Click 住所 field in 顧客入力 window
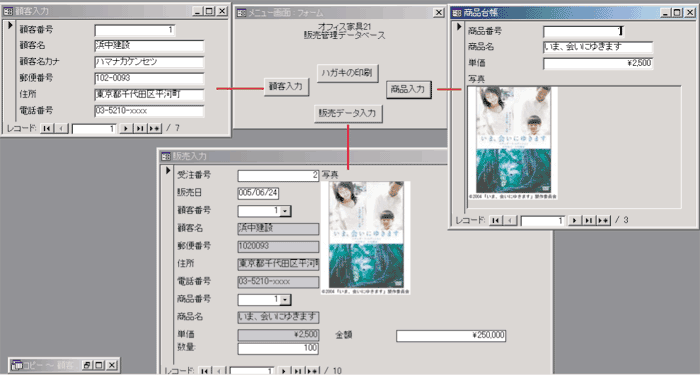Image resolution: width=700 pixels, height=375 pixels. click(149, 95)
